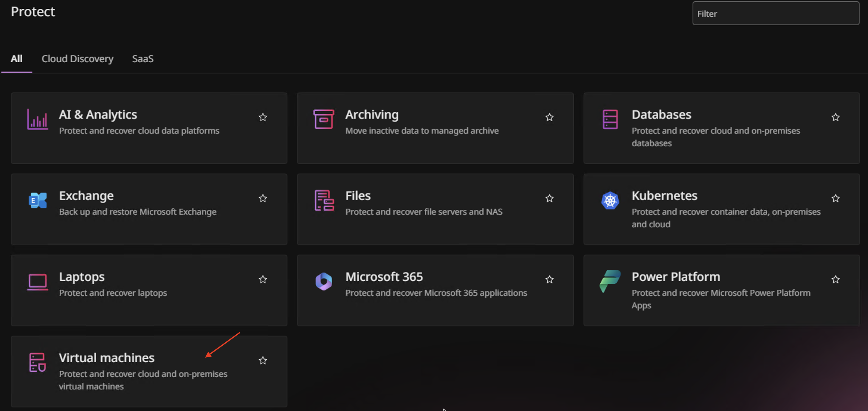
Task: Open the AI & Analytics title
Action: tap(98, 115)
